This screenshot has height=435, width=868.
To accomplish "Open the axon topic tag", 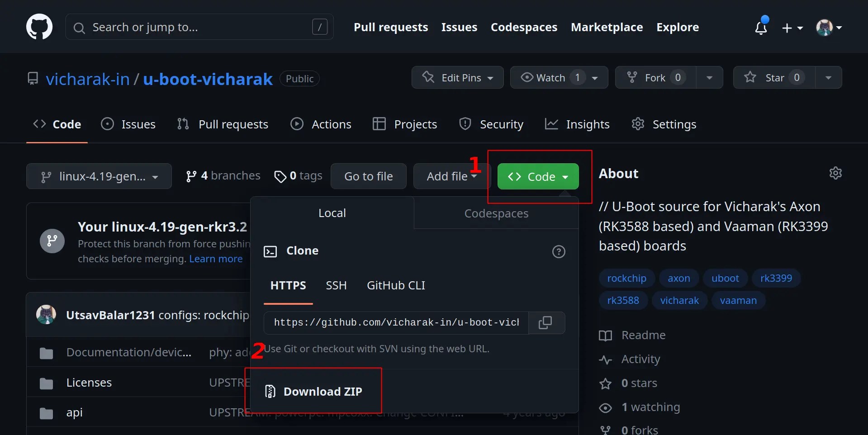I will click(x=679, y=278).
